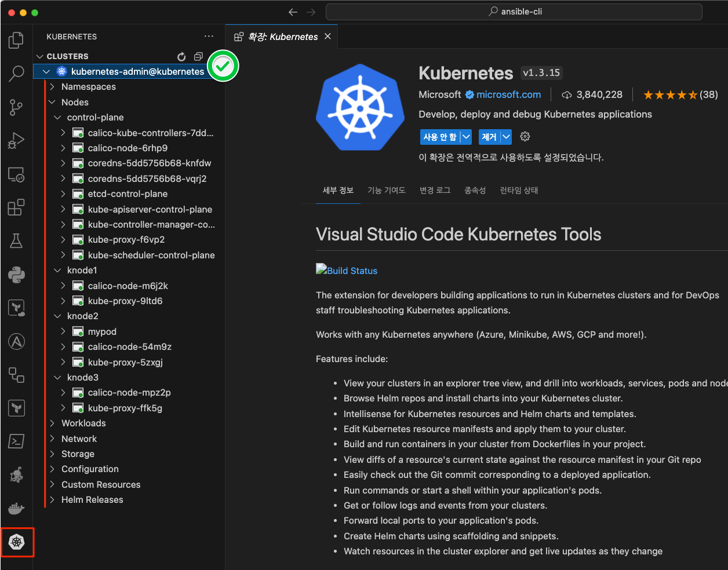
Task: Expand the Configuration tree node
Action: (52, 469)
